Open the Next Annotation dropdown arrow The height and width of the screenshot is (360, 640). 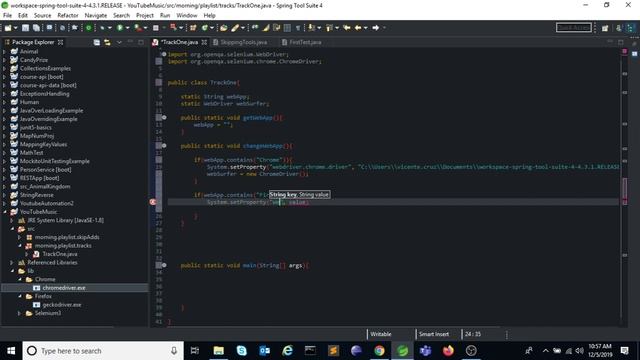319,28
